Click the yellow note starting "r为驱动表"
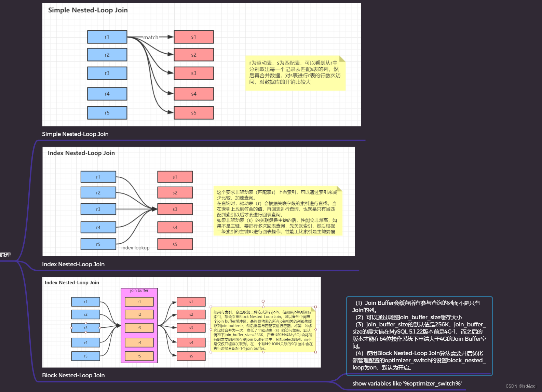Screen dimensions: 542x392 295,73
